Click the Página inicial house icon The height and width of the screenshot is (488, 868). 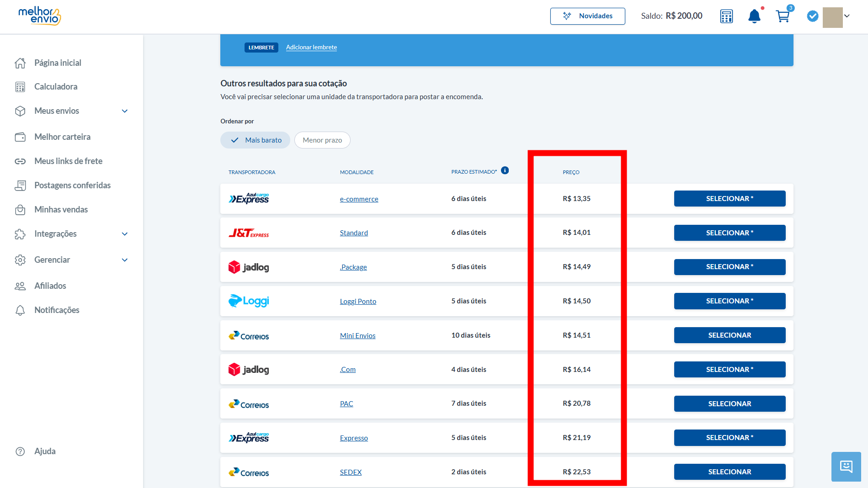point(20,63)
